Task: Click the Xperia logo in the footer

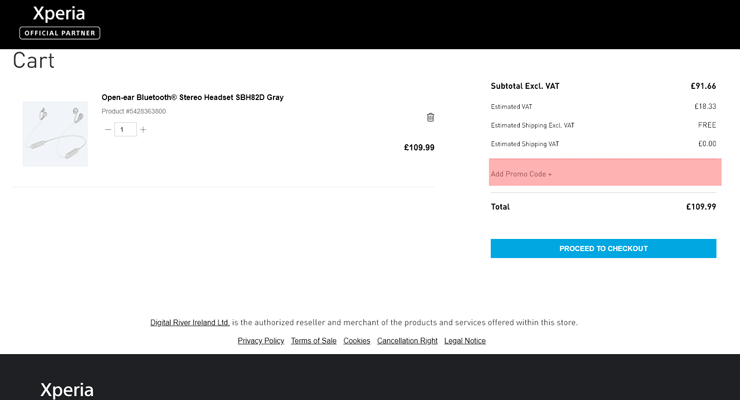Action: (67, 390)
